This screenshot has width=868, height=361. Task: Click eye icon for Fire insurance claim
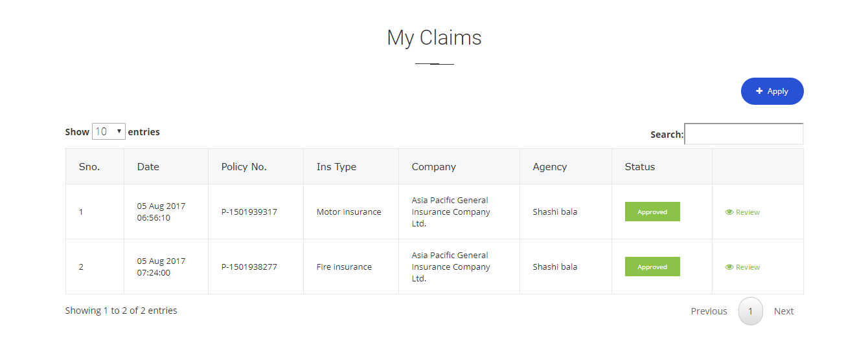point(729,267)
